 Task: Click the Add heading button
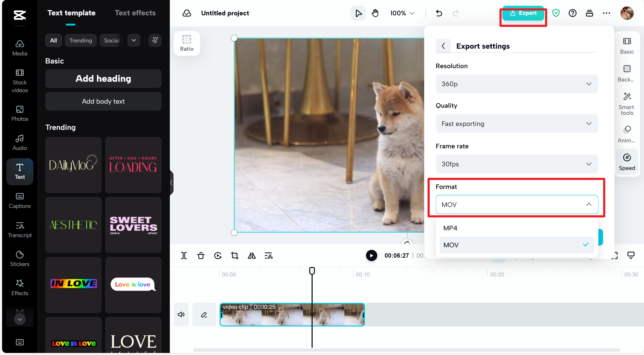tap(103, 79)
